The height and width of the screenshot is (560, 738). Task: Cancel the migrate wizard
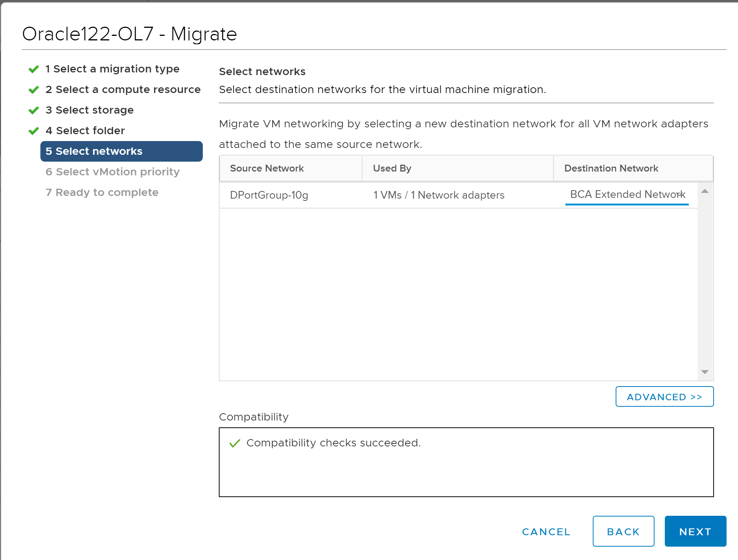coord(546,531)
